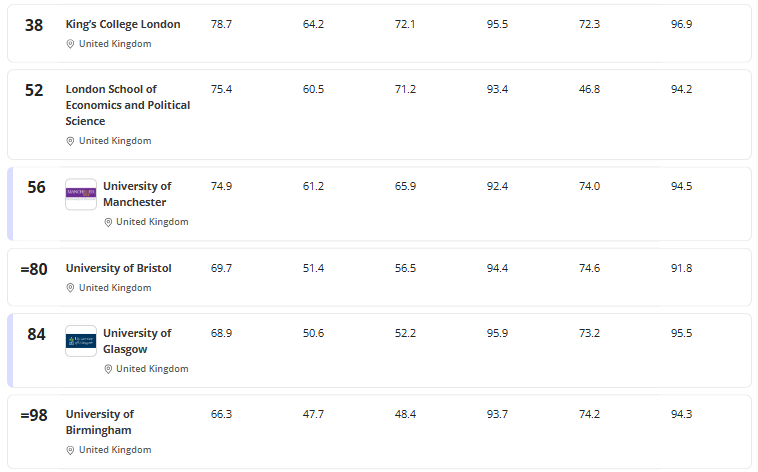758x472 pixels.
Task: Open the University of Birmingham link
Action: (99, 422)
